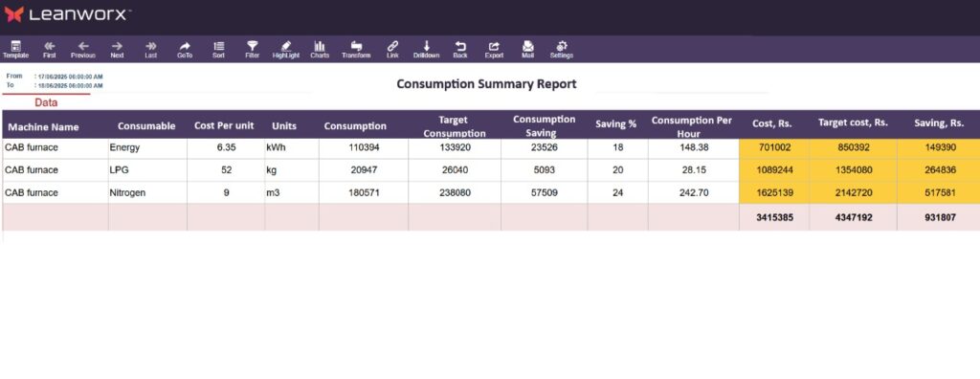Image resolution: width=980 pixels, height=379 pixels.
Task: Click the Back toolbar icon
Action: coord(460,50)
